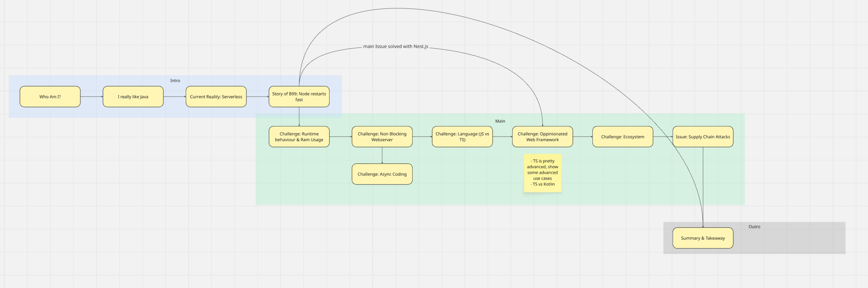Select the yellow TS vs Kotlin sticky note
The image size is (868, 288).
point(542,173)
